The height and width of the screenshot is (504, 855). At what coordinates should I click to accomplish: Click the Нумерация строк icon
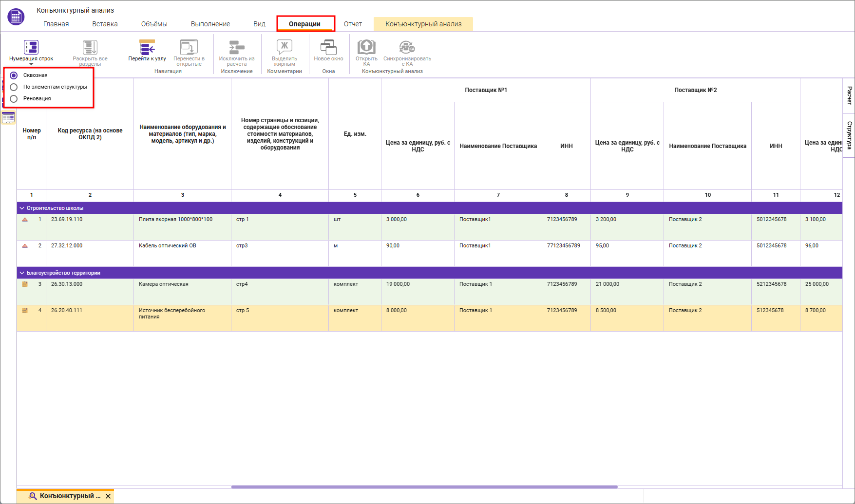tap(31, 47)
